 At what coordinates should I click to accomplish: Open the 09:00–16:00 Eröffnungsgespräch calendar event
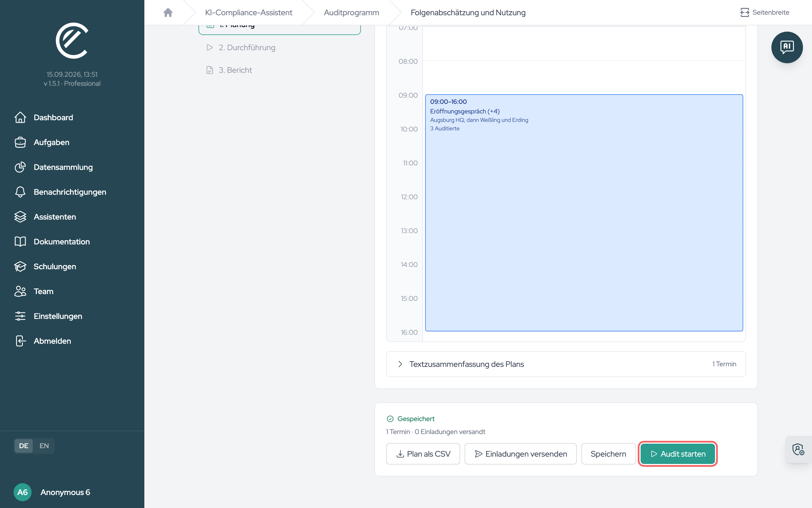coord(584,213)
